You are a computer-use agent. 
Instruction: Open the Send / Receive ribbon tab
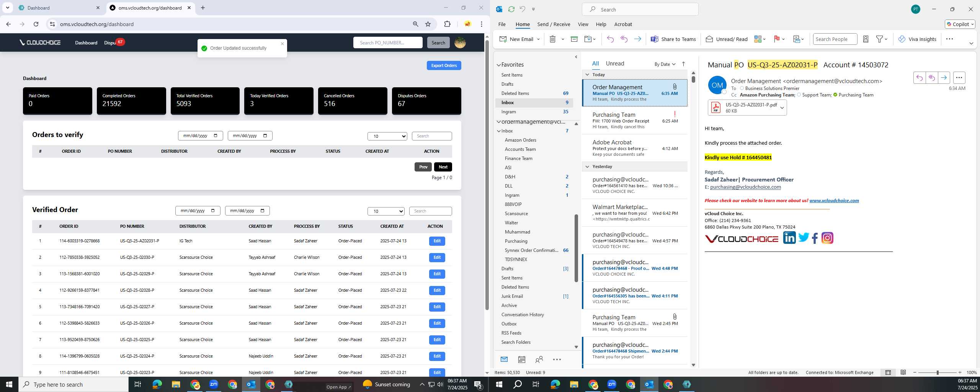(x=554, y=24)
